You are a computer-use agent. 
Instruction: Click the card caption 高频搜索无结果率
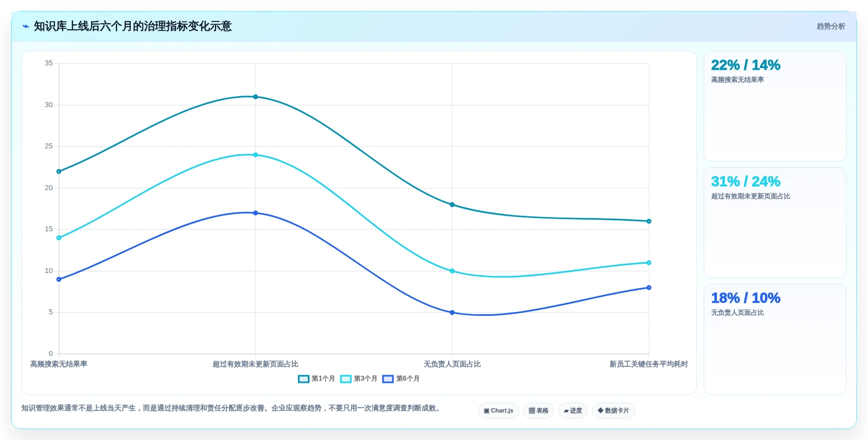738,80
